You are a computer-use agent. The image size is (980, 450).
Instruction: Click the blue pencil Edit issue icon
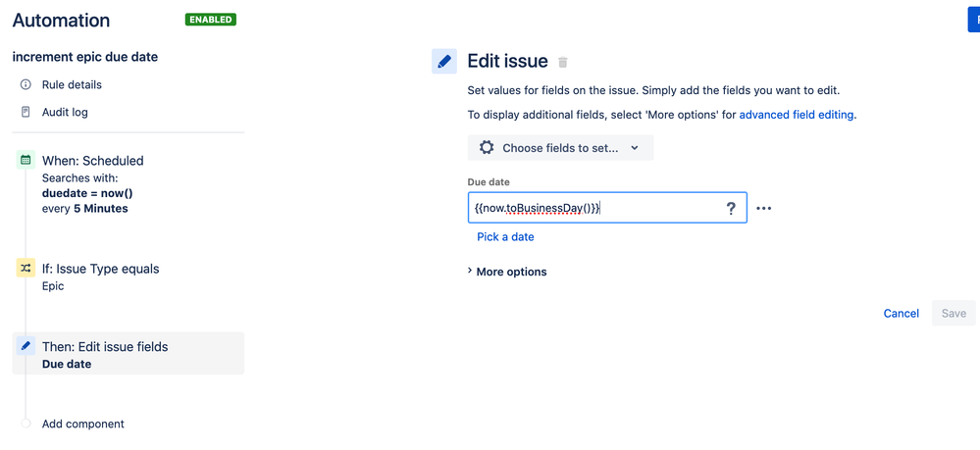(444, 61)
